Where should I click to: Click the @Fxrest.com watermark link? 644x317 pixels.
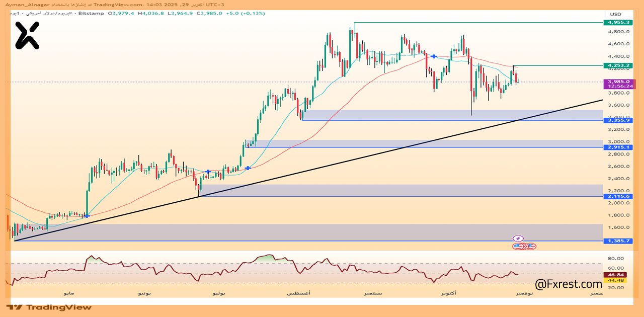[x=568, y=284]
